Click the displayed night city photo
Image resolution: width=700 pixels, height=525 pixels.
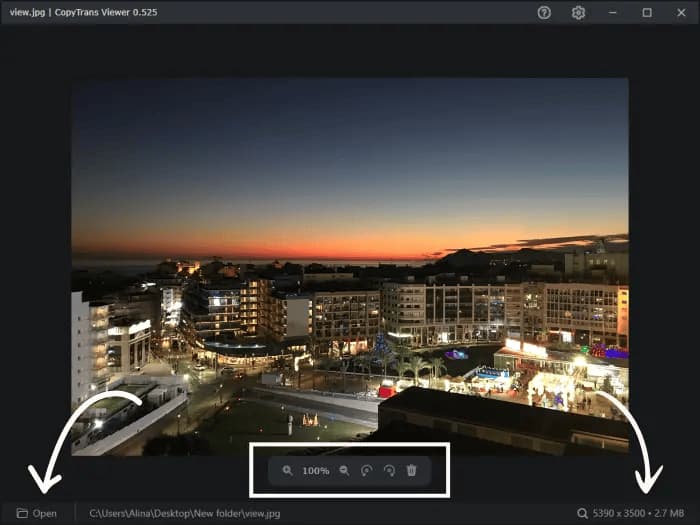(x=350, y=267)
